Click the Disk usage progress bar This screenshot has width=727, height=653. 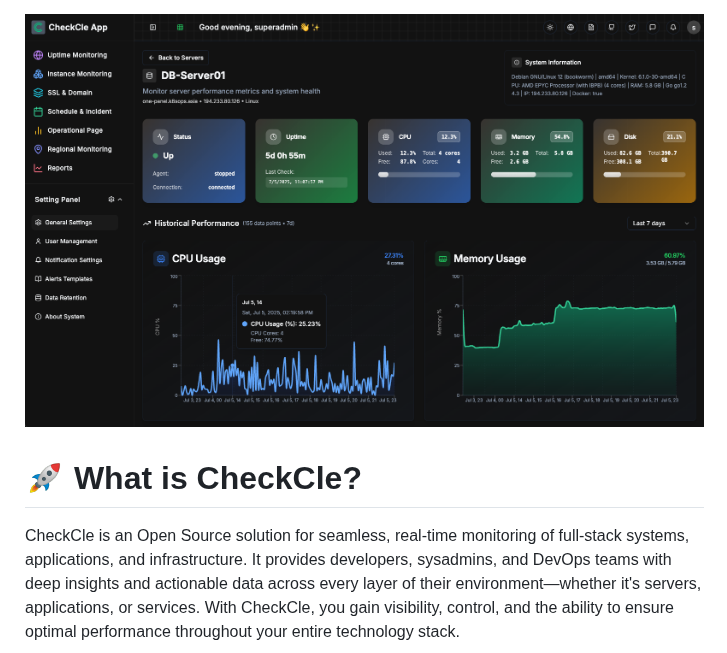coord(644,175)
